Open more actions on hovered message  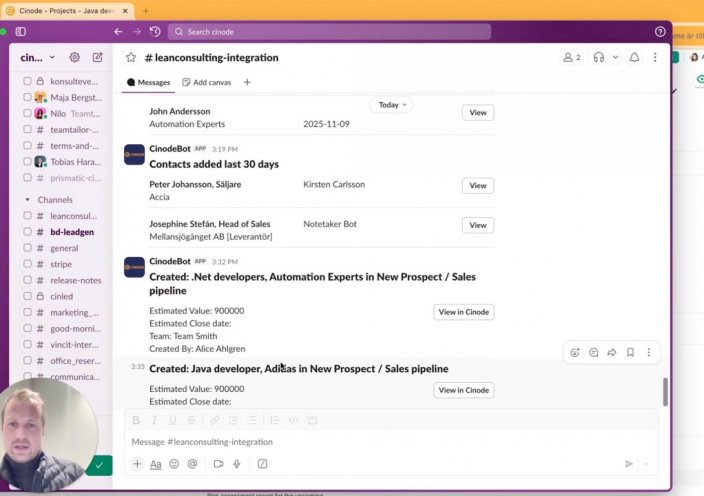tap(649, 352)
